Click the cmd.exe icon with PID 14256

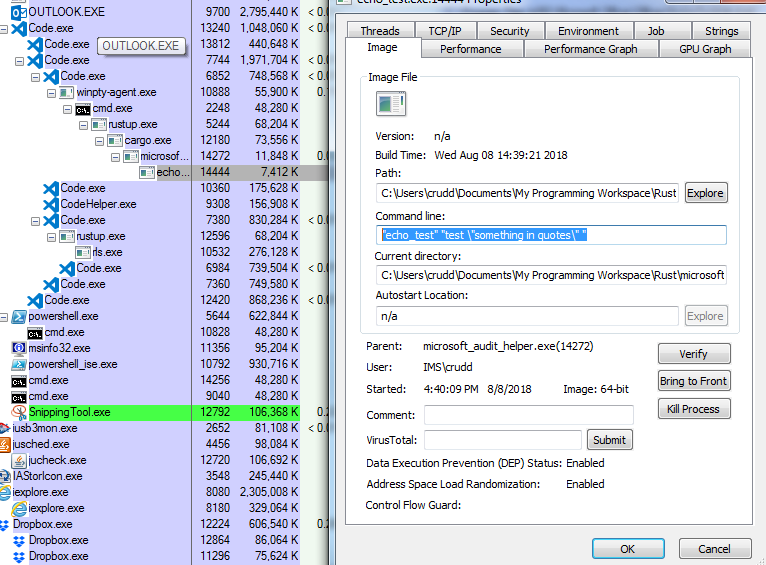click(19, 381)
